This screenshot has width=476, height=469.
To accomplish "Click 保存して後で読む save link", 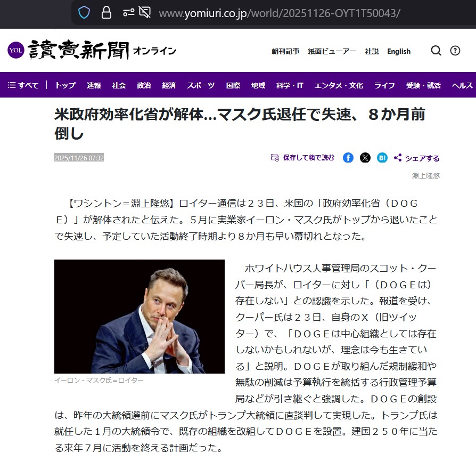I will pyautogui.click(x=302, y=157).
